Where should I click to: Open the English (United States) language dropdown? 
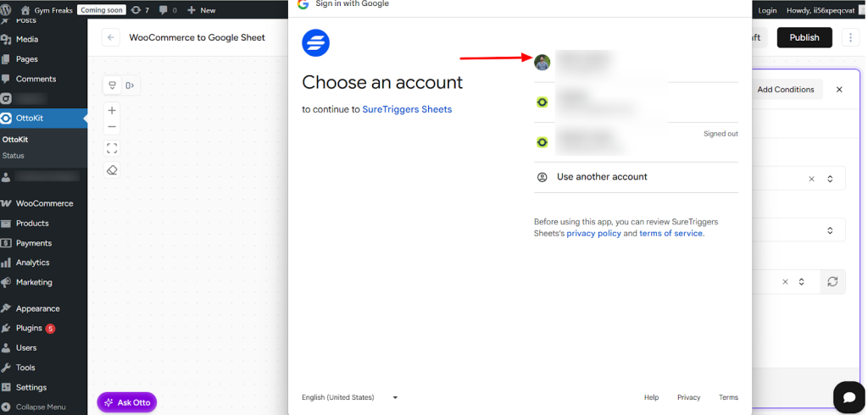tap(349, 397)
